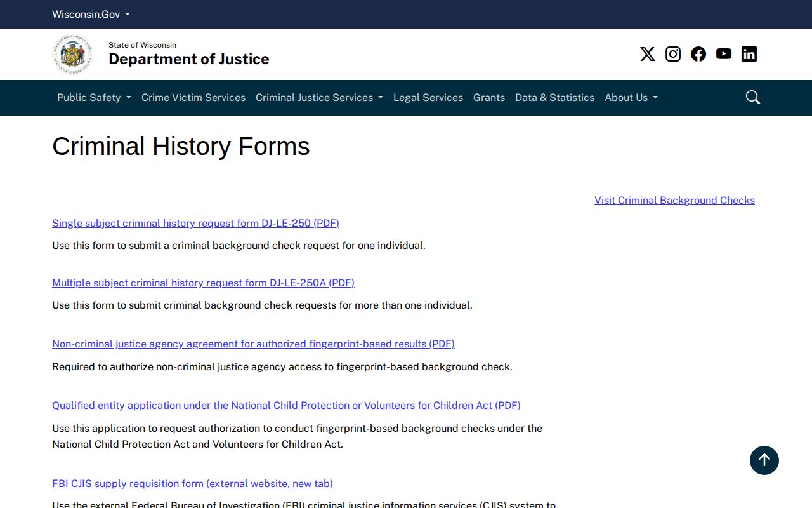Expand the Public Safety menu

pyautogui.click(x=94, y=97)
